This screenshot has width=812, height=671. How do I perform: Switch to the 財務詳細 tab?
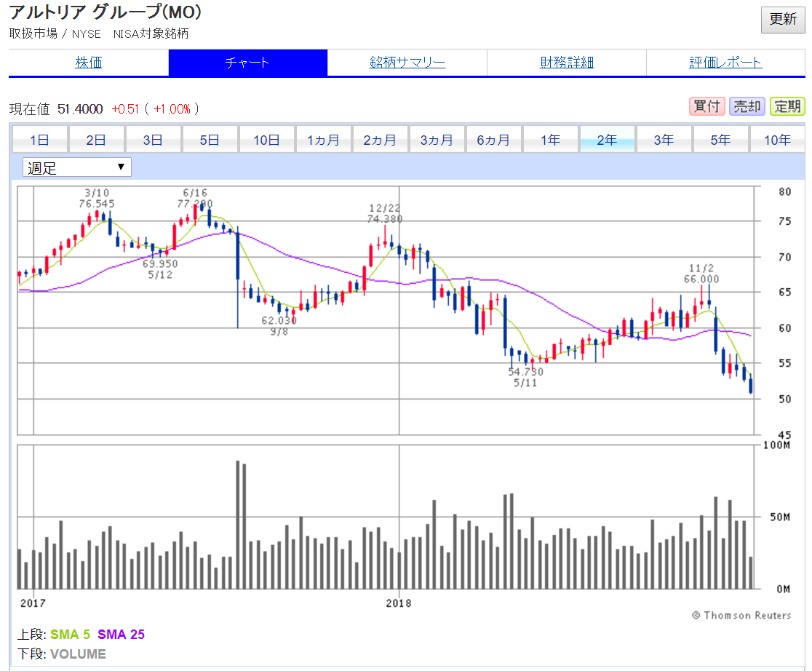click(x=567, y=63)
